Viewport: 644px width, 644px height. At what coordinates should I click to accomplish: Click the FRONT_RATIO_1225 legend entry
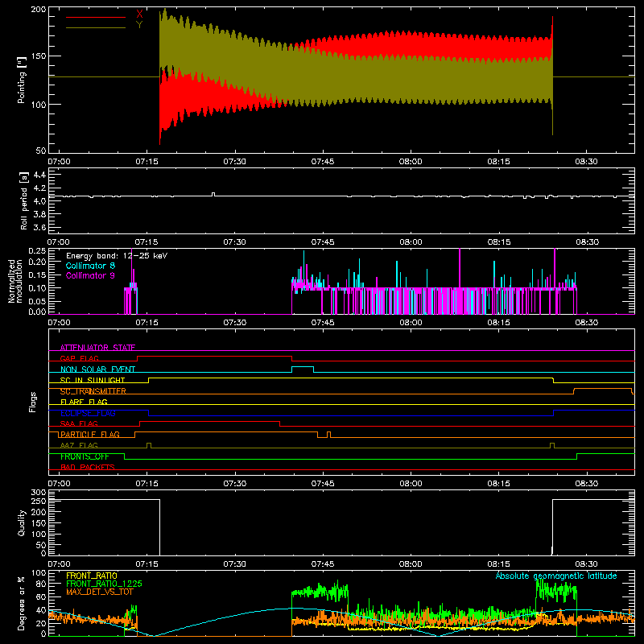[x=105, y=584]
